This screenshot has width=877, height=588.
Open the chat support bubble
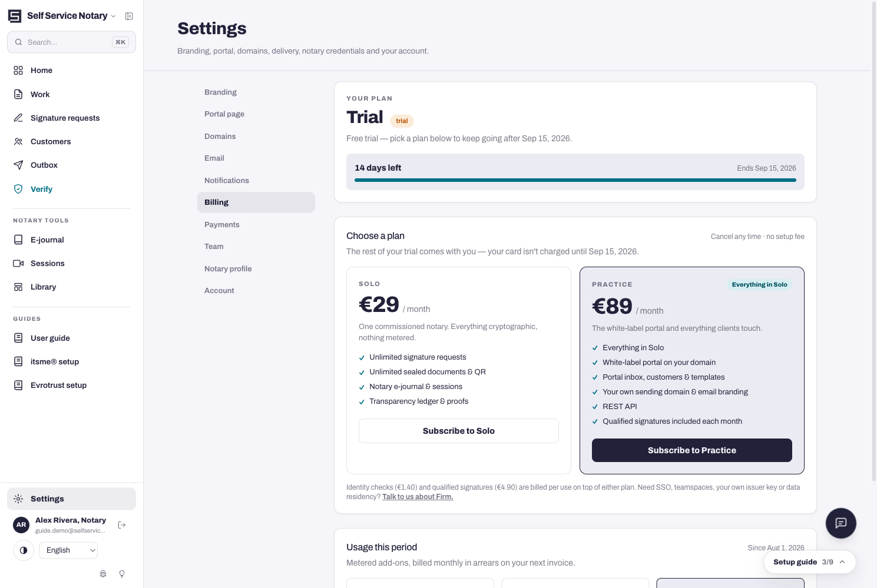840,523
